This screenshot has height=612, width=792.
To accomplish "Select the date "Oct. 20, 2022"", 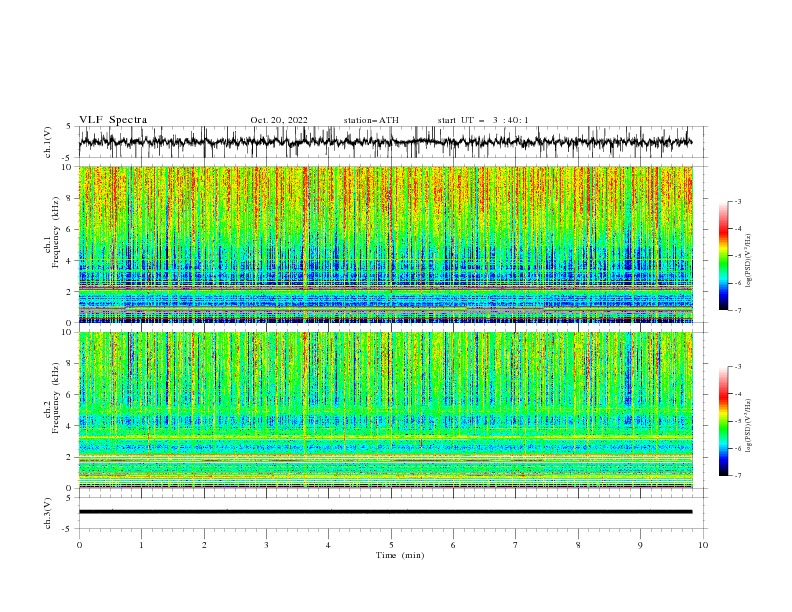I will (279, 120).
